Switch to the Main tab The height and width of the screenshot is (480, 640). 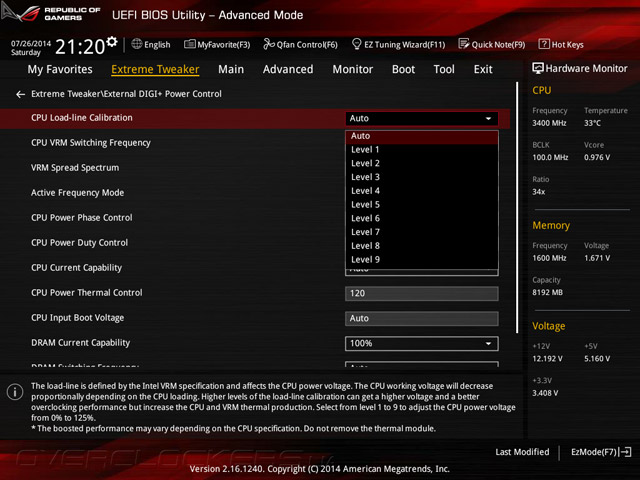pyautogui.click(x=231, y=69)
